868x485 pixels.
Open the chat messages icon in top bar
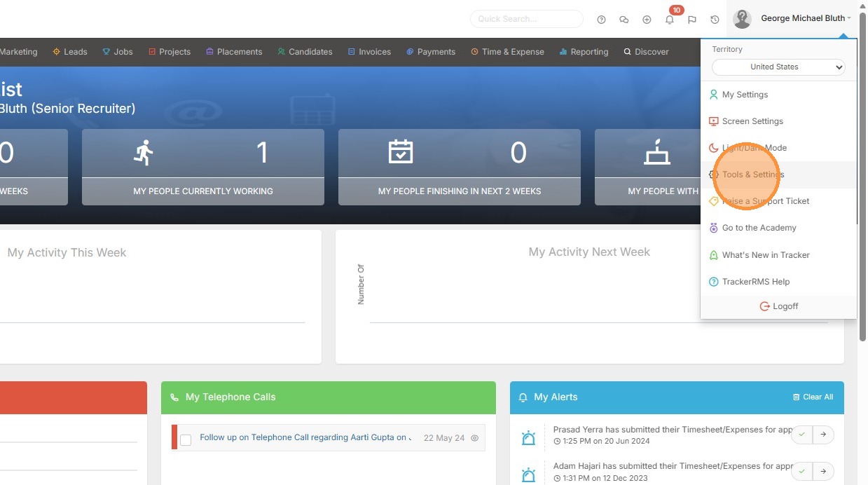pos(624,20)
